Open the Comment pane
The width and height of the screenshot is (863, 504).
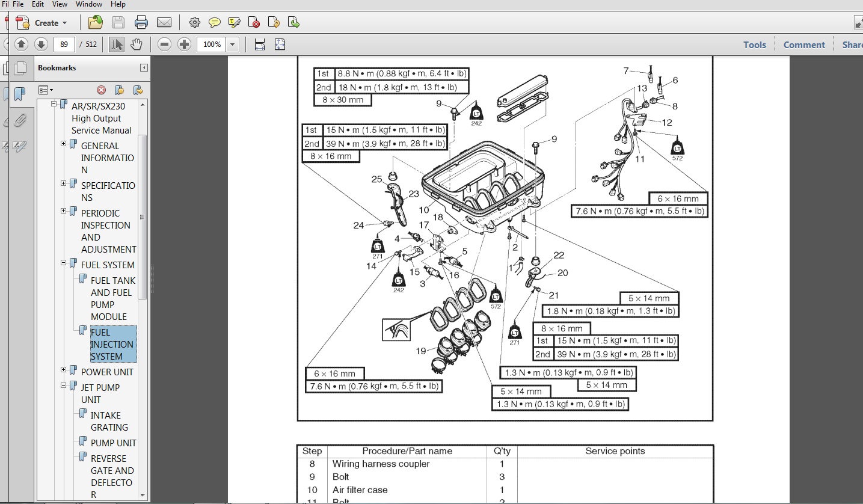click(804, 45)
